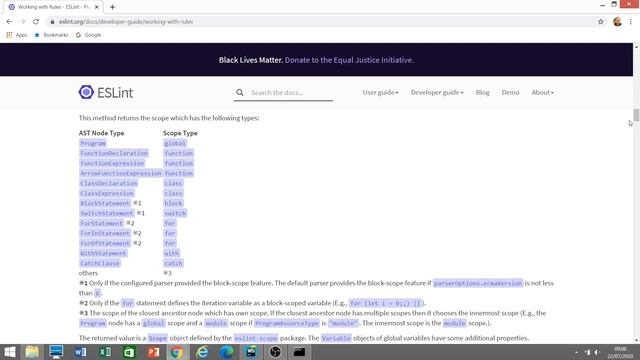Click the Chrome icon on the taskbar
Image resolution: width=640 pixels, height=360 pixels.
(x=177, y=352)
